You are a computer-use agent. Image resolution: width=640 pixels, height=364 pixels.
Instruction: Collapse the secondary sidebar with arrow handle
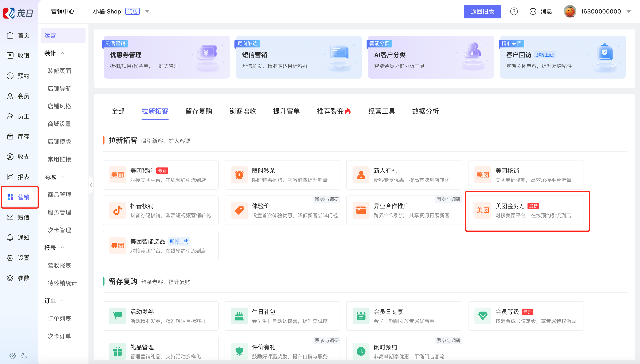[91, 185]
